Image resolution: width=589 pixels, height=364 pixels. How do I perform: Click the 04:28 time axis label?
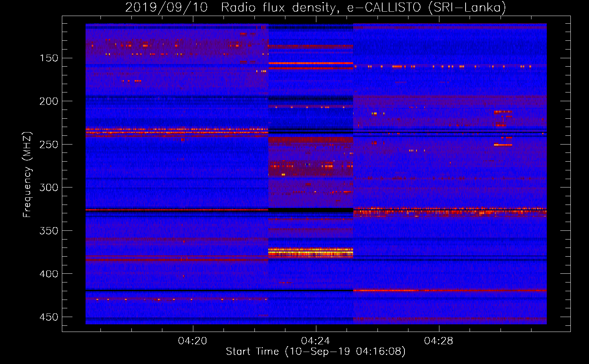[439, 341]
